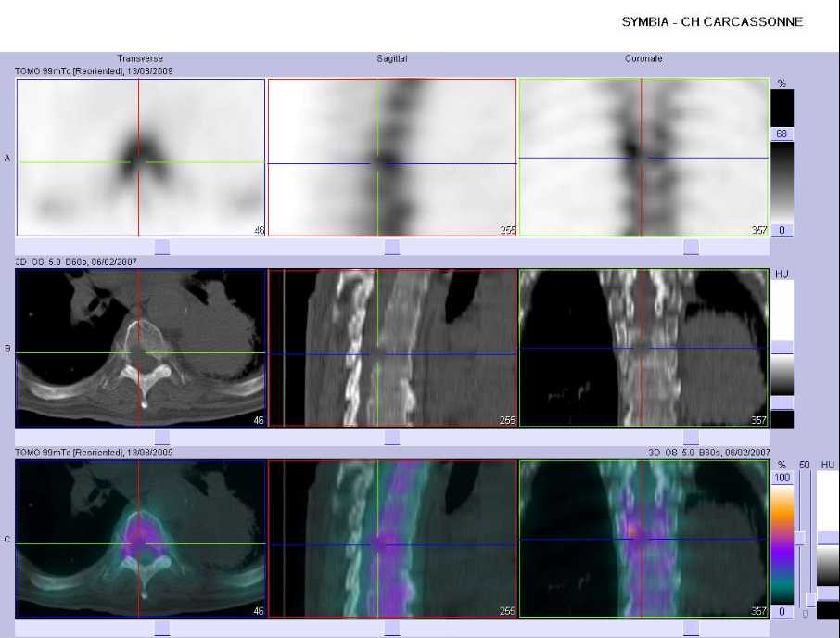Select the row A coronal SPECT image
Screen dimensions: 840x638
coord(643,158)
